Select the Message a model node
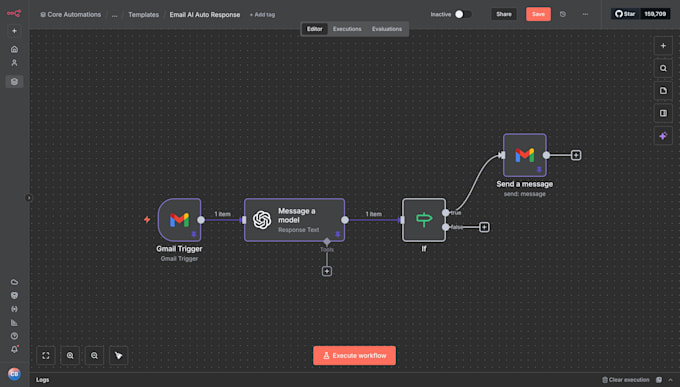Viewport: 680px width, 387px height. (x=294, y=220)
